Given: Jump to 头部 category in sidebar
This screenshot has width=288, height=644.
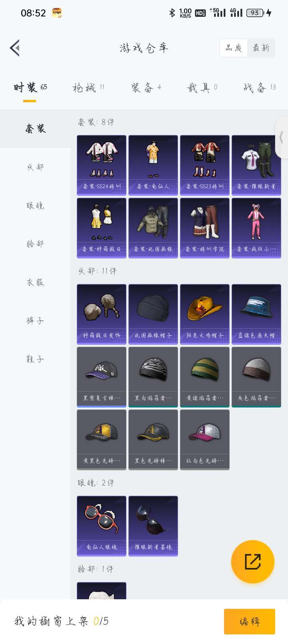Looking at the screenshot, I should 35,167.
